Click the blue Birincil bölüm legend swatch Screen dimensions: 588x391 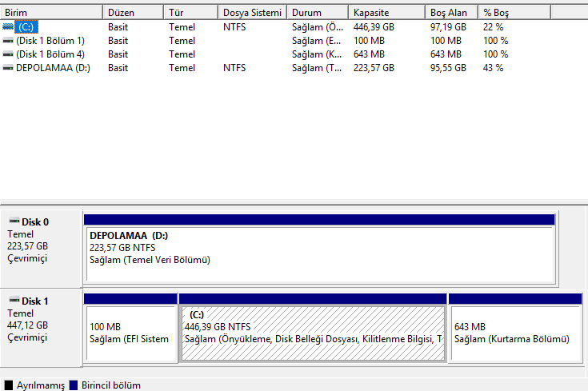pos(74,385)
